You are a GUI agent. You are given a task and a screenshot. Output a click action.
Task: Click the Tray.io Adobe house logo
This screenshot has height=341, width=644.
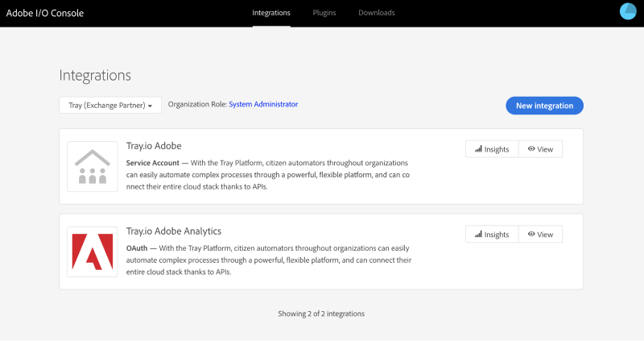coord(92,166)
